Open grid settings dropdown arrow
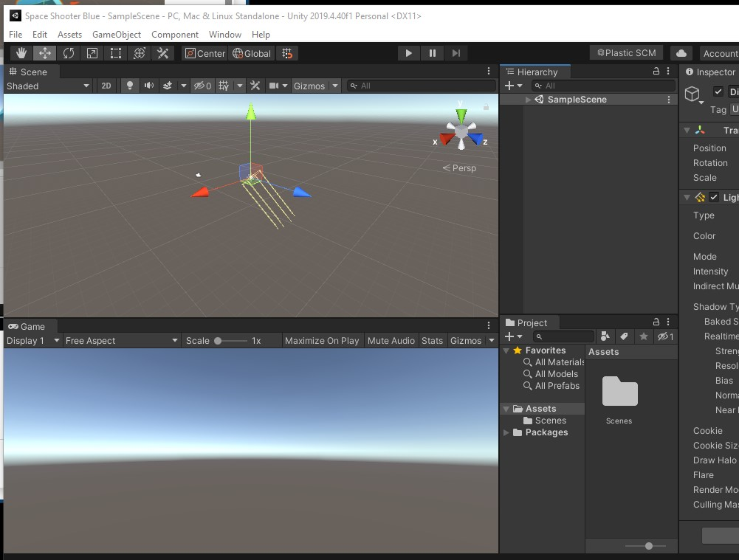 click(239, 86)
